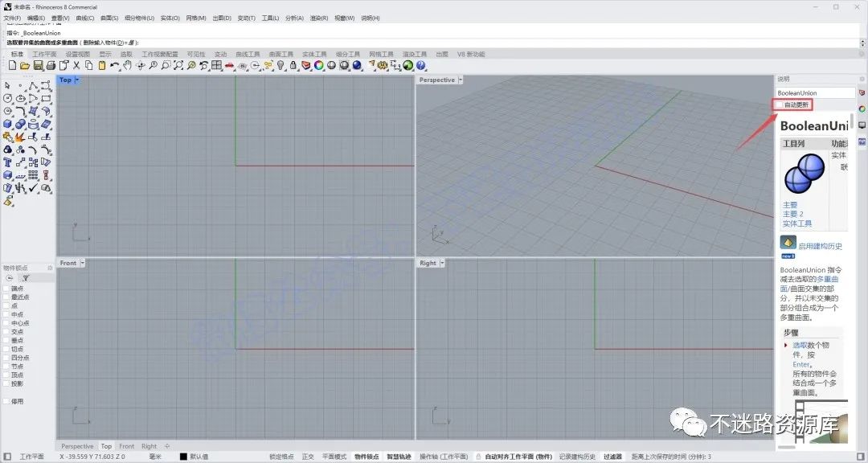This screenshot has height=463, width=868.
Task: Select the arrow pointer tool
Action: 7,85
